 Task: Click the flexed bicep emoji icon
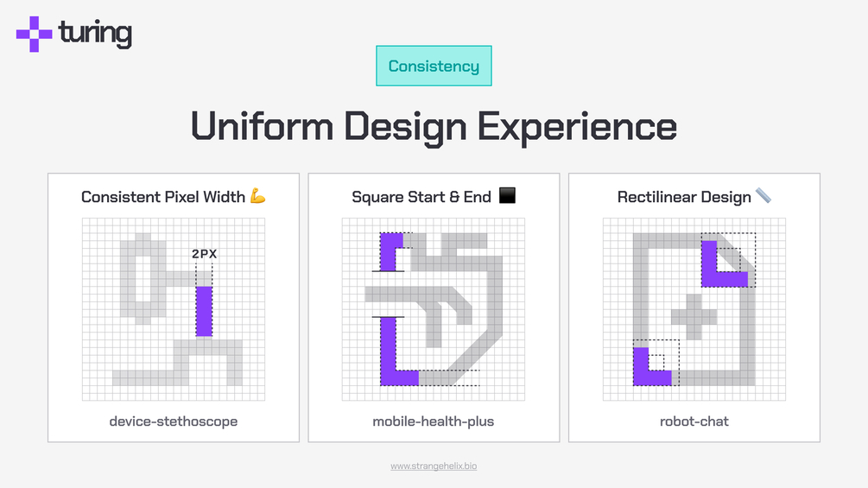[x=258, y=196]
